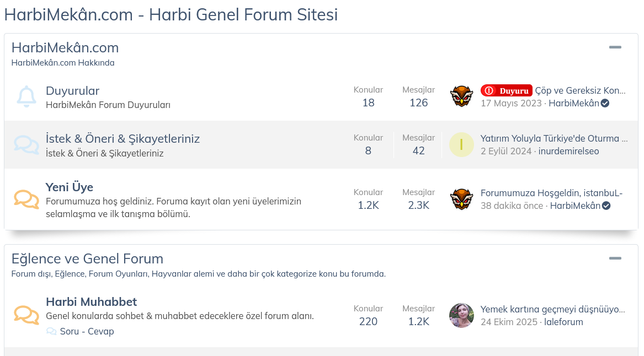Open owl avatar in Duyurular row
Screen dimensions: 644x356
461,96
